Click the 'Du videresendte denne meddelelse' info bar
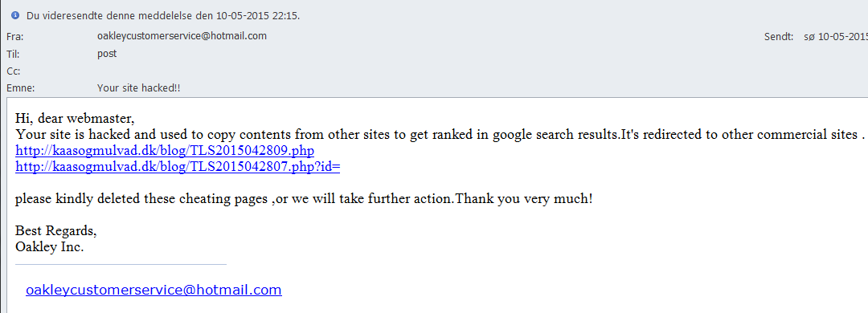The height and width of the screenshot is (313, 868). pos(434,15)
